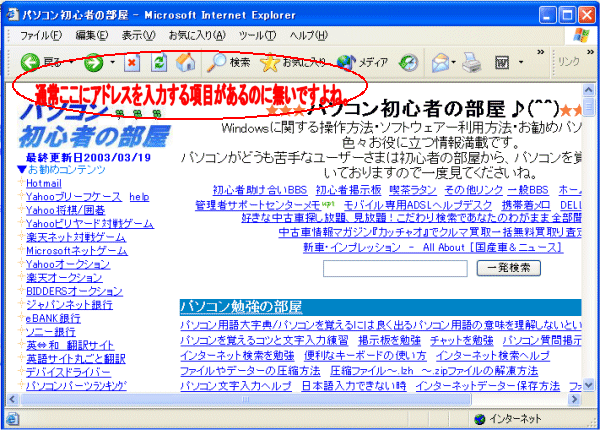
Task: Open the 検索 search magnifier button
Action: pos(228,62)
